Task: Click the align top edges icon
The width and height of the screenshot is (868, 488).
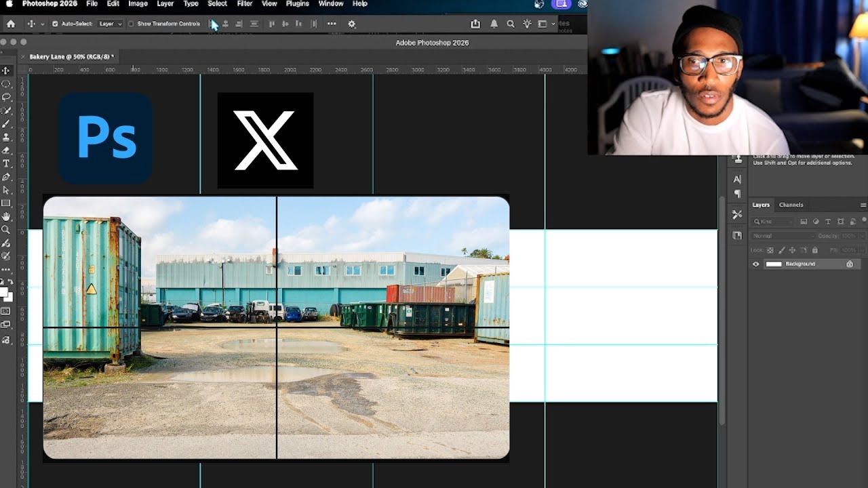Action: [x=271, y=24]
